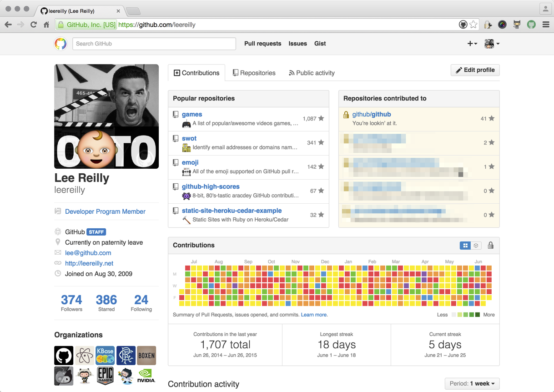Open the browser home icon
The height and width of the screenshot is (392, 554).
click(46, 25)
